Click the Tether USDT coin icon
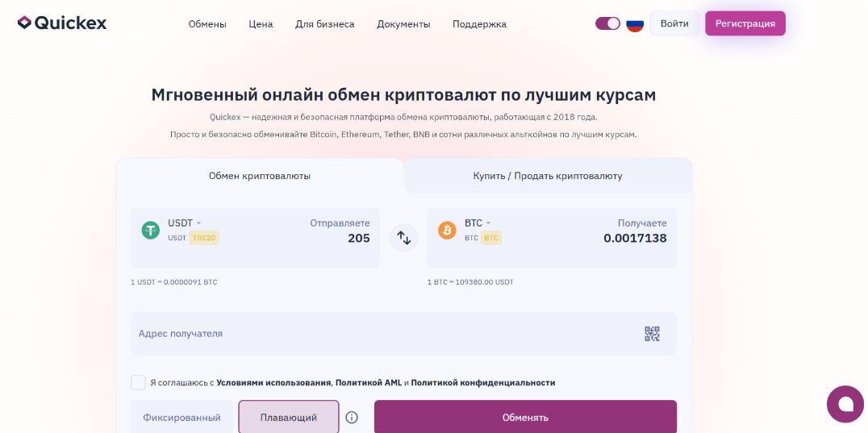 click(151, 230)
